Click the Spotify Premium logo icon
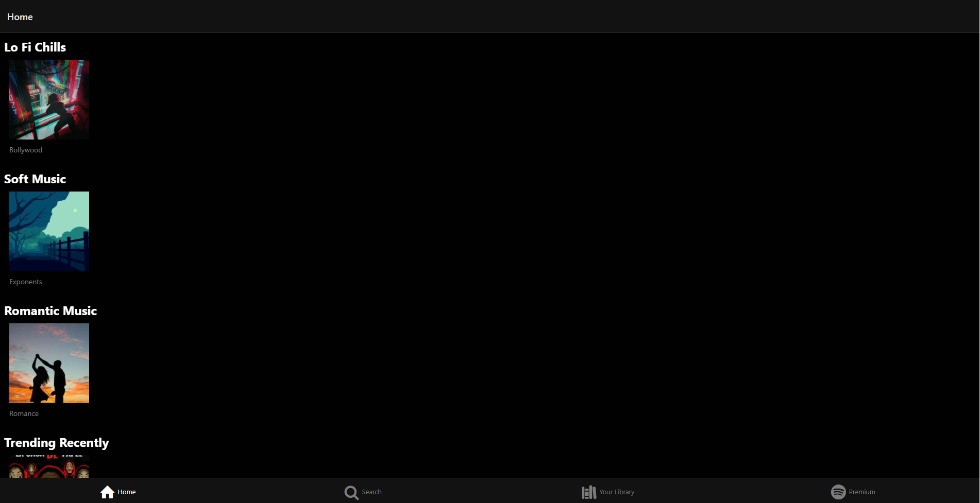Screen dimensions: 980x503 pos(838,492)
